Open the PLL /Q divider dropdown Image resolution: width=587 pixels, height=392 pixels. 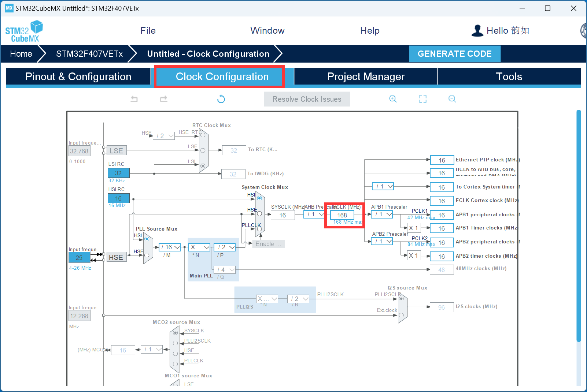tap(225, 270)
